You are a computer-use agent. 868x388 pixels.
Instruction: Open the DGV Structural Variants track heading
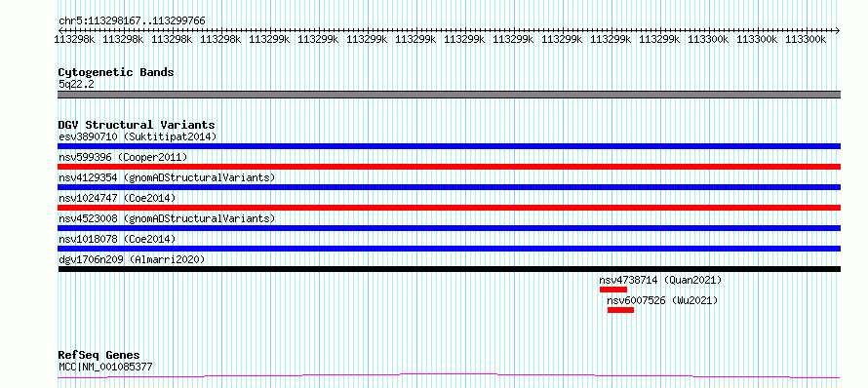click(x=137, y=125)
